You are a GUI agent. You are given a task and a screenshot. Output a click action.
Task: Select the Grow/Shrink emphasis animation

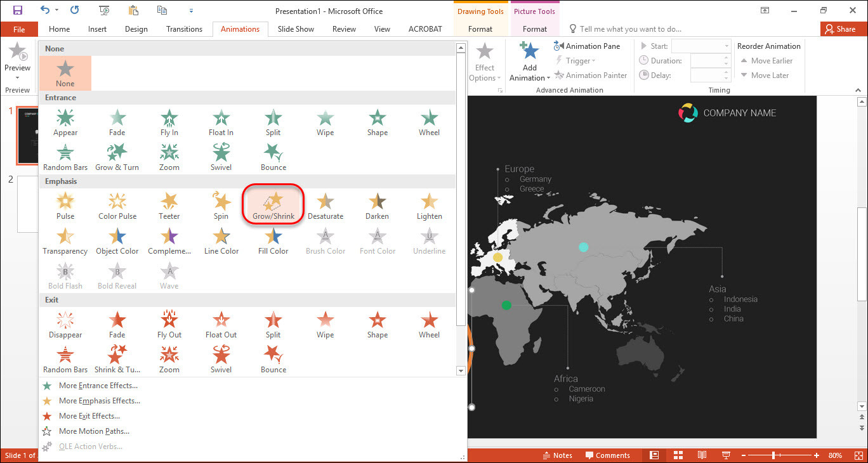[x=273, y=206]
